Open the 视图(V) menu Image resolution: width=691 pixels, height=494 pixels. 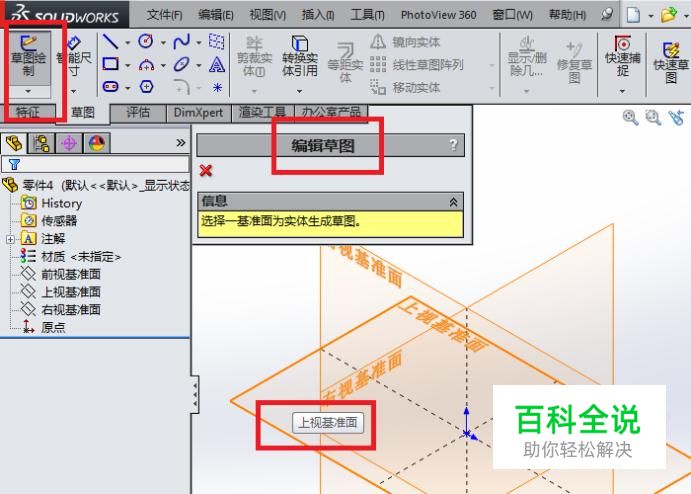pyautogui.click(x=267, y=15)
